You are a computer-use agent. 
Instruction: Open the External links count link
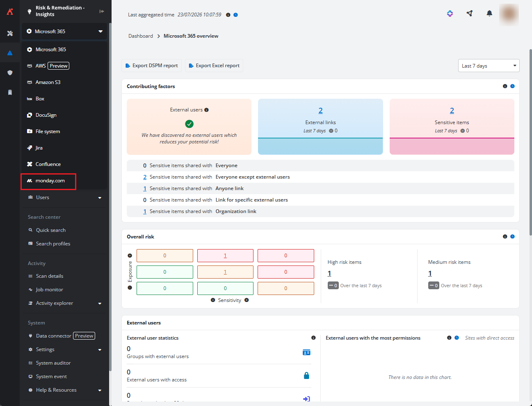tap(320, 110)
